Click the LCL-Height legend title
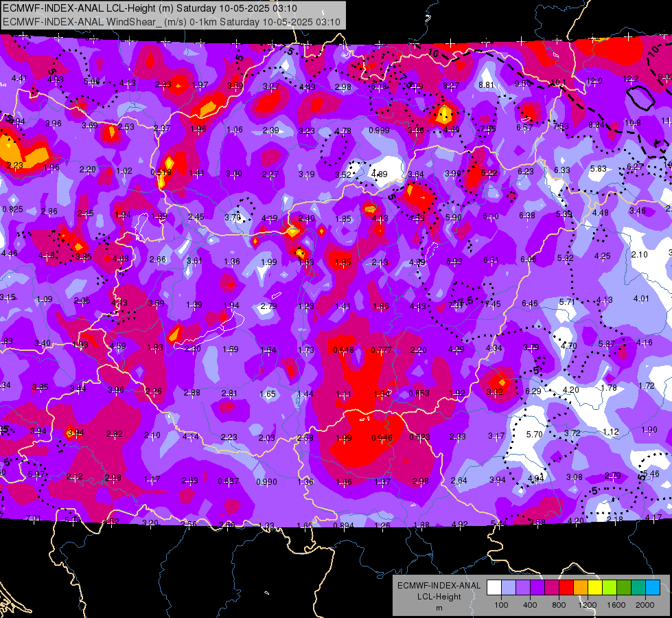 [439, 597]
